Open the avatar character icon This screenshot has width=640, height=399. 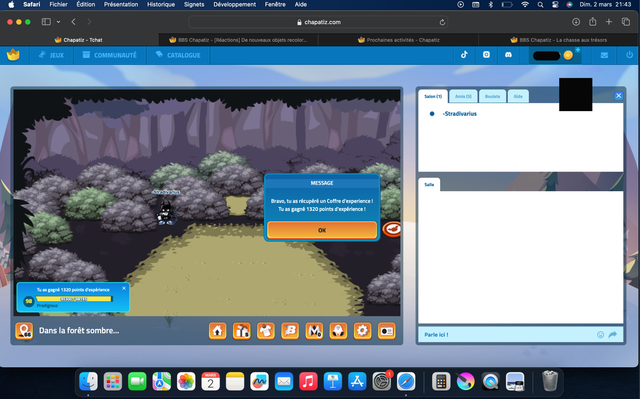tap(338, 331)
